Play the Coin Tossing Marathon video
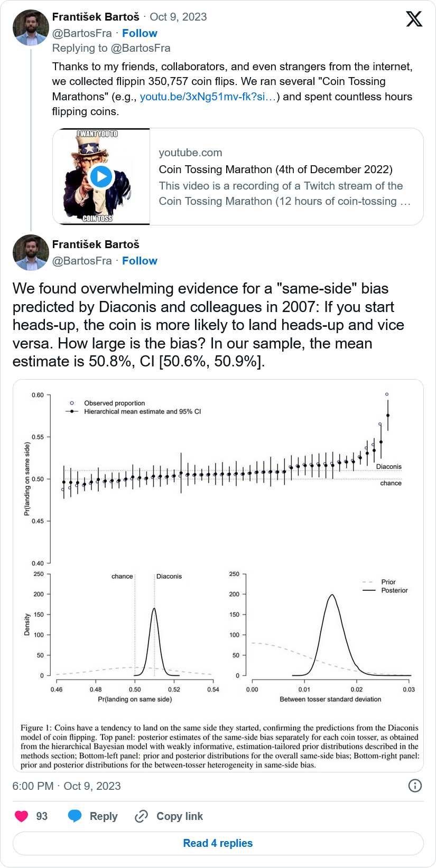Viewport: 436px width, 868px height. click(101, 176)
